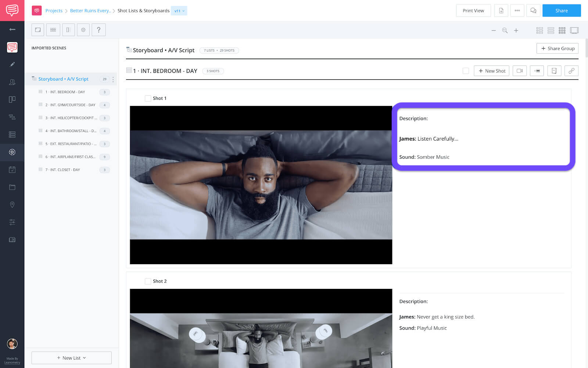
Task: Tick the Shot 2 checkbox
Action: point(148,281)
